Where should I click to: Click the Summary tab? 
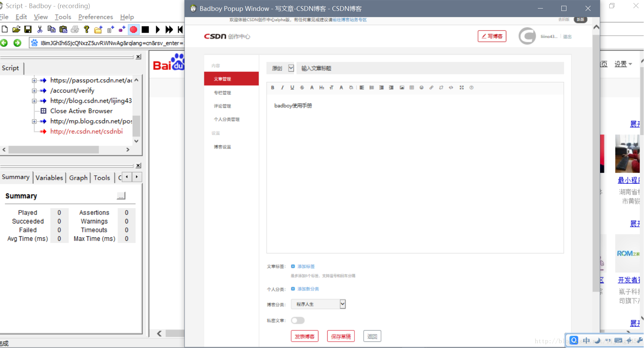[16, 177]
